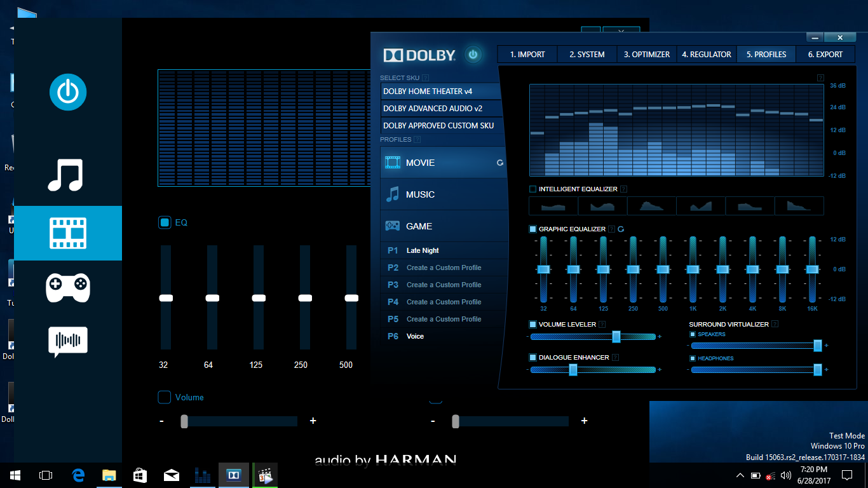
Task: Open help for Volume Leveler
Action: click(603, 324)
